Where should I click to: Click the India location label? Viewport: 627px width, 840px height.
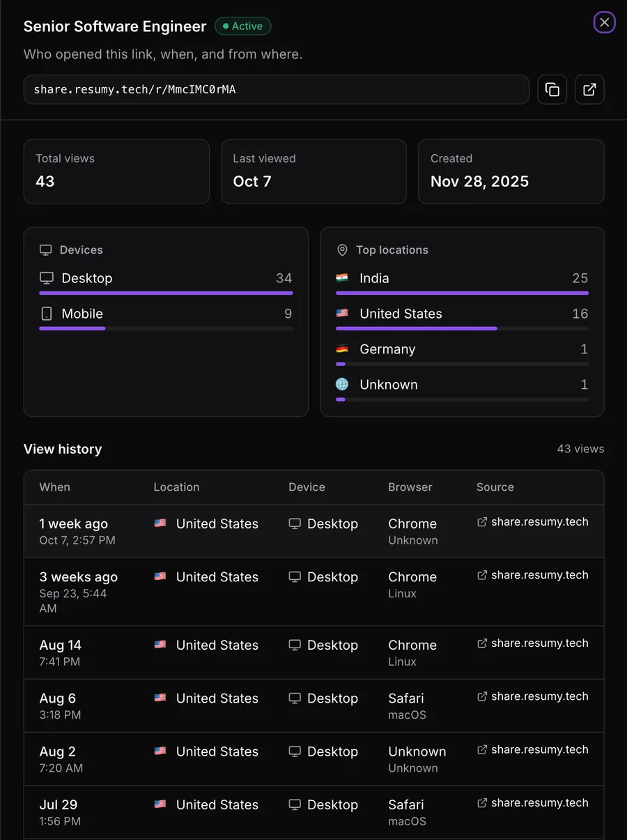[x=374, y=278]
